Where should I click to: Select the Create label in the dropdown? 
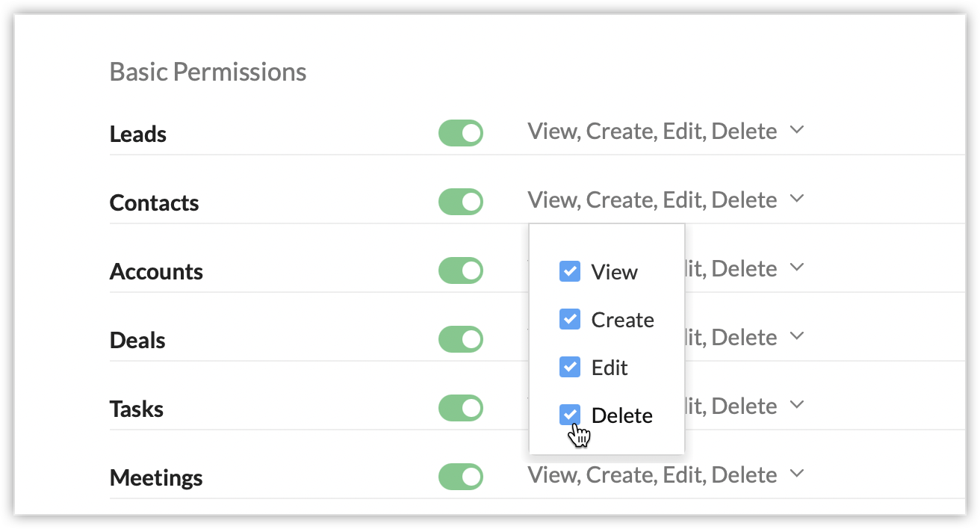tap(622, 320)
